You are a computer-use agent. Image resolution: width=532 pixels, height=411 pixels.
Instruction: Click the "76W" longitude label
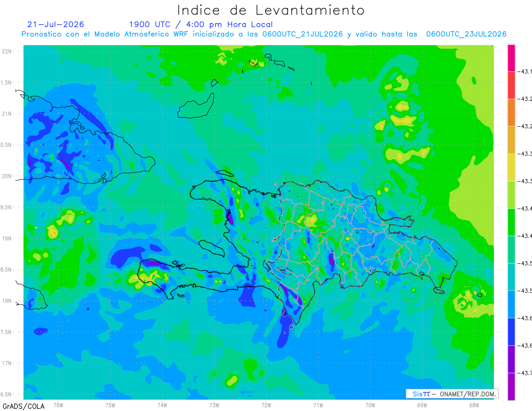click(58, 405)
